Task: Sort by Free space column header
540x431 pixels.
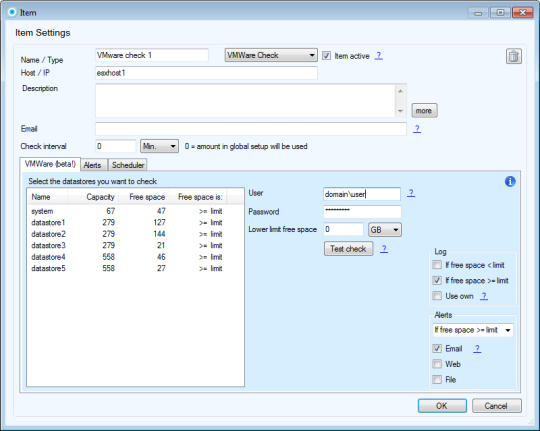Action: [143, 197]
